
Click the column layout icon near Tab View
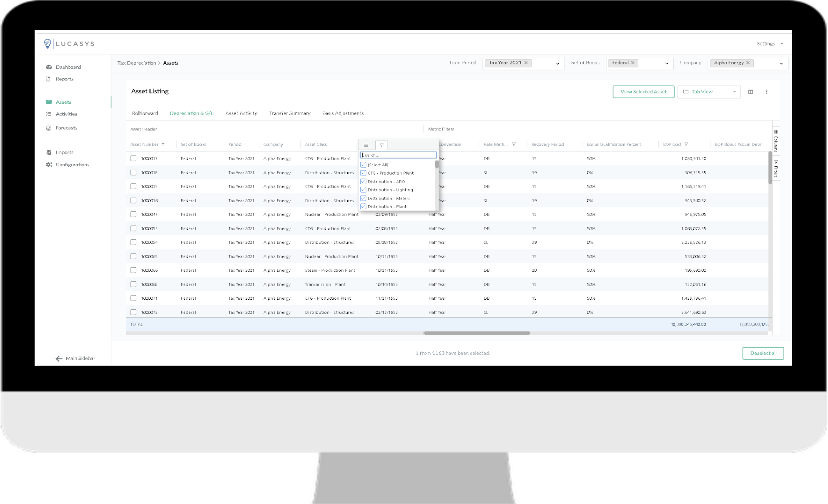click(x=750, y=92)
